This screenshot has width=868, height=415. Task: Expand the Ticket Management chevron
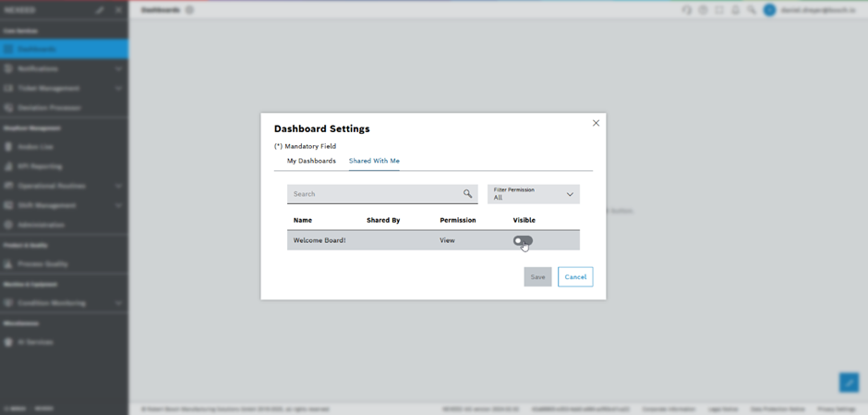click(x=118, y=88)
